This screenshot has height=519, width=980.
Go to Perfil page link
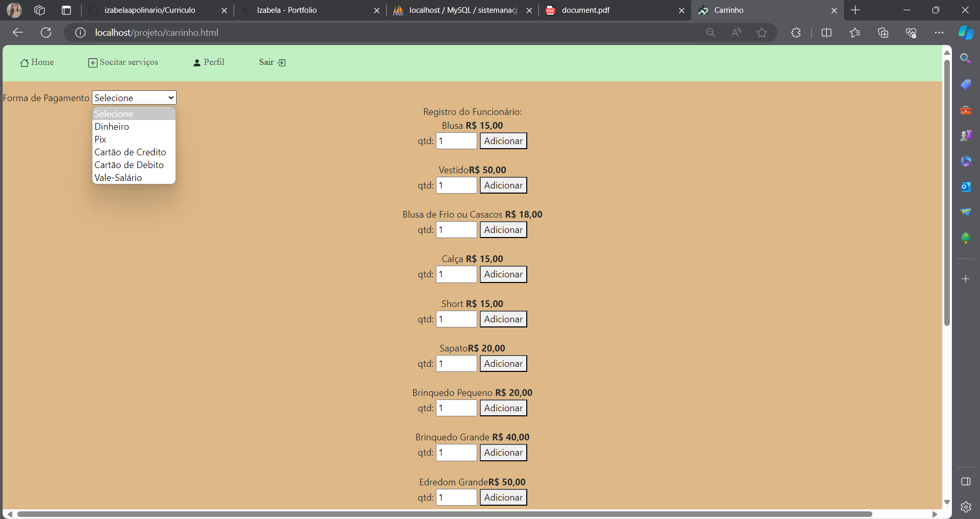[209, 62]
